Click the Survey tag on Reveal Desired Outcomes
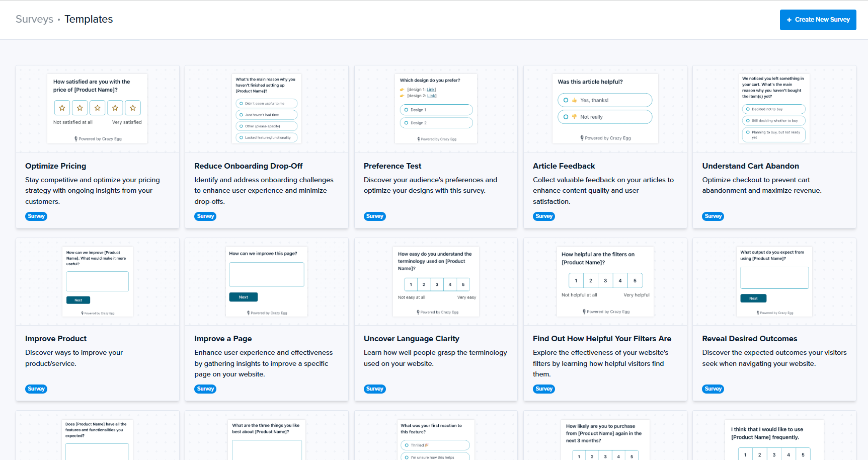This screenshot has width=868, height=460. click(713, 389)
